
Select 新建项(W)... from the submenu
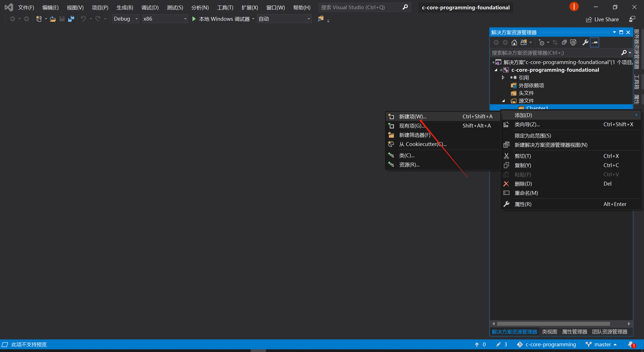412,116
